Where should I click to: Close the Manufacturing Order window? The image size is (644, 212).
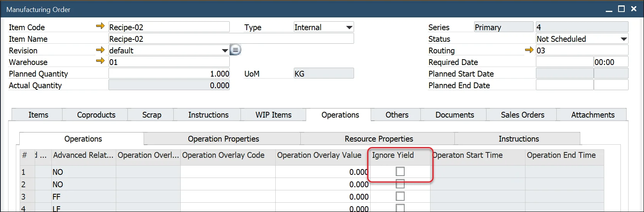634,9
